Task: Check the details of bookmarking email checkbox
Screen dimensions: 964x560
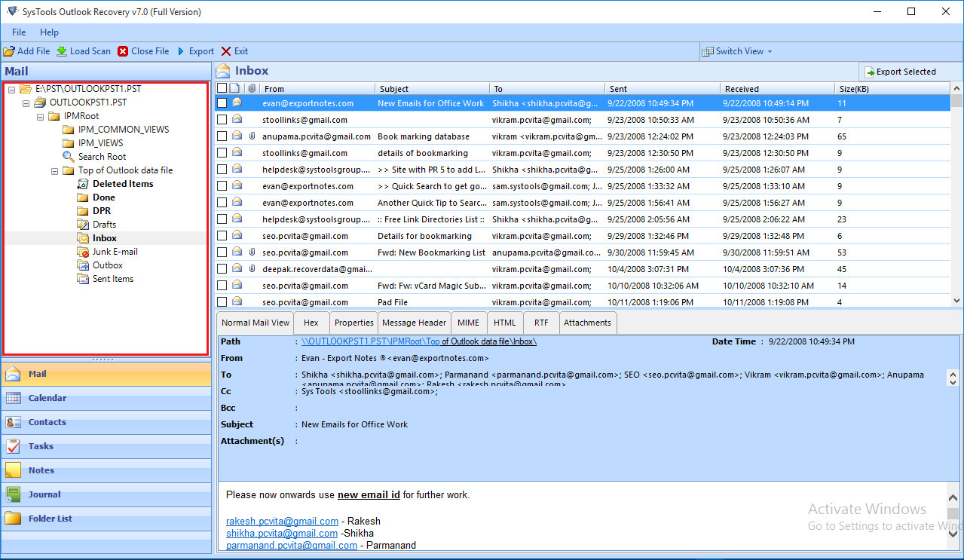Action: tap(222, 153)
